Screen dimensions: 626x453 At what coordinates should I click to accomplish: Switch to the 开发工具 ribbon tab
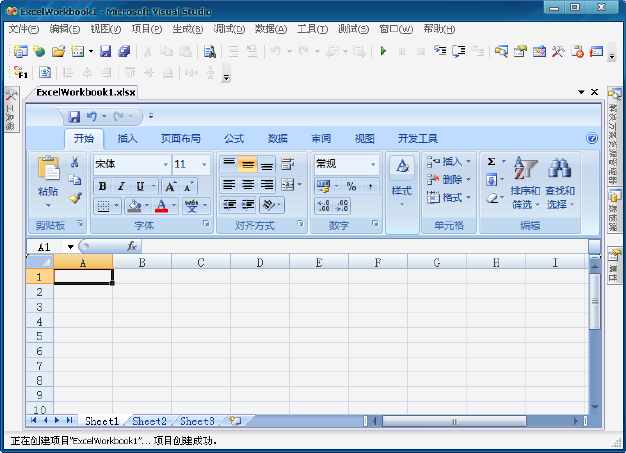418,138
